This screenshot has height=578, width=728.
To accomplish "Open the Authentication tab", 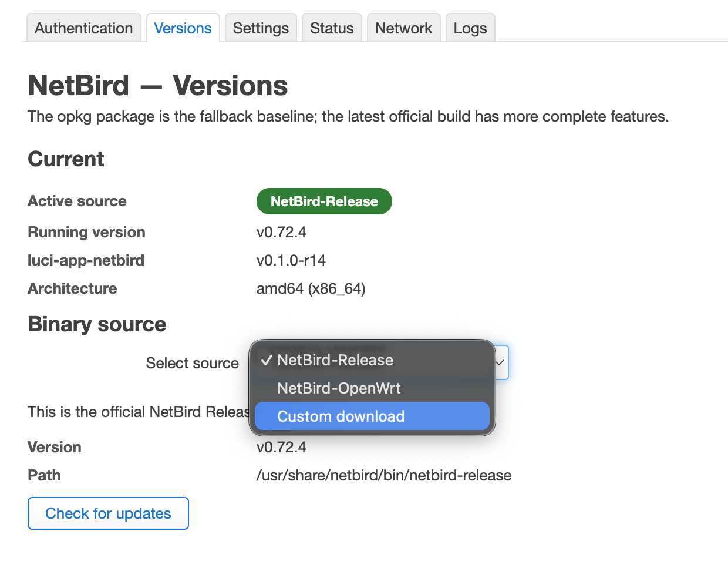I will pos(83,28).
